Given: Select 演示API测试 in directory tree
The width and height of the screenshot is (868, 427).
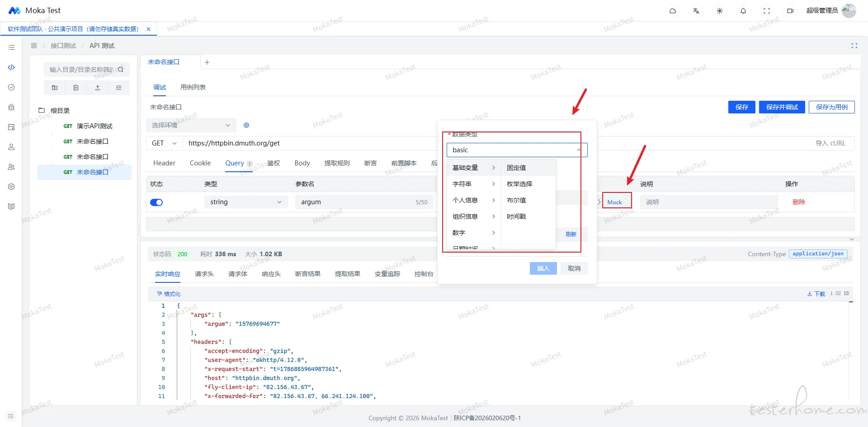Looking at the screenshot, I should 94,126.
